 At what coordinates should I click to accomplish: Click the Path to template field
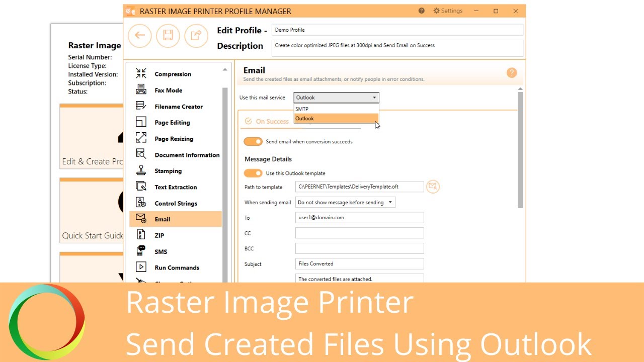point(359,187)
